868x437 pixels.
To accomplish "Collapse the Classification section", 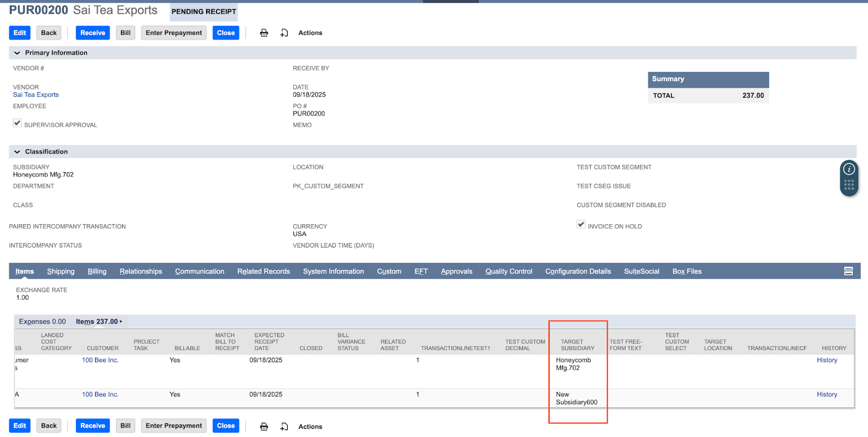I will [17, 152].
